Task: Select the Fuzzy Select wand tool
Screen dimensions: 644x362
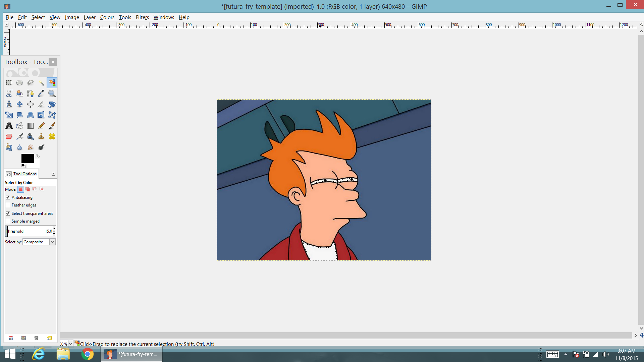Action: [41, 83]
